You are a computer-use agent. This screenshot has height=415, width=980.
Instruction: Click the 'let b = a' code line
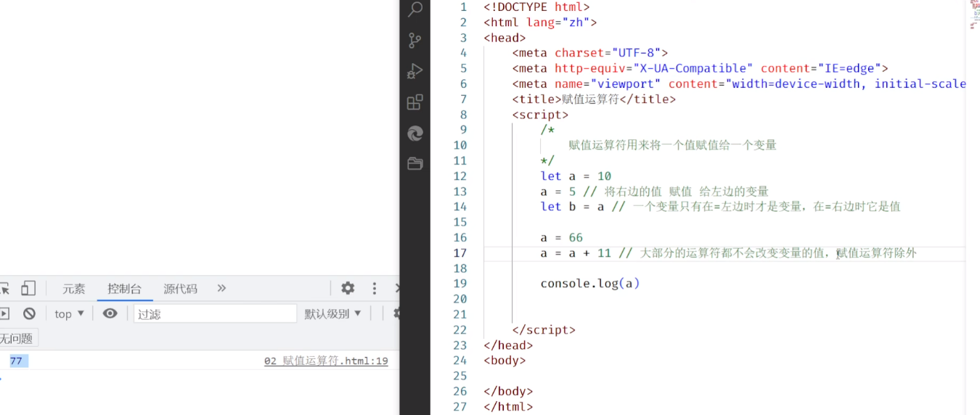coord(720,207)
